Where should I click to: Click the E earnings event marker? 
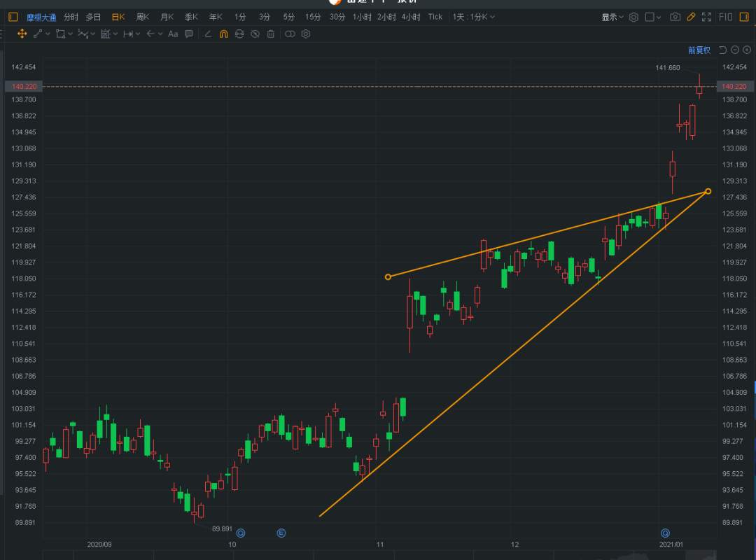coord(281,533)
